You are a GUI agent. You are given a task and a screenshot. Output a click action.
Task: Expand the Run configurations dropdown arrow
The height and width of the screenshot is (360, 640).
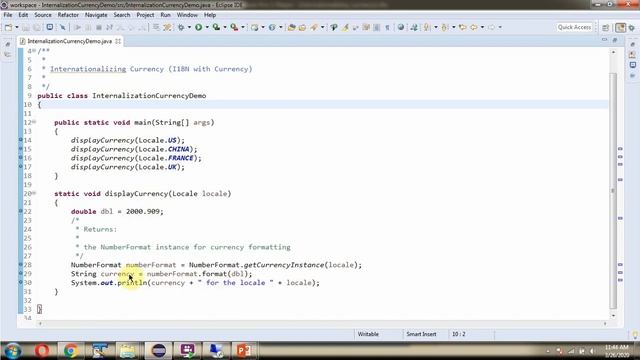pos(207,27)
